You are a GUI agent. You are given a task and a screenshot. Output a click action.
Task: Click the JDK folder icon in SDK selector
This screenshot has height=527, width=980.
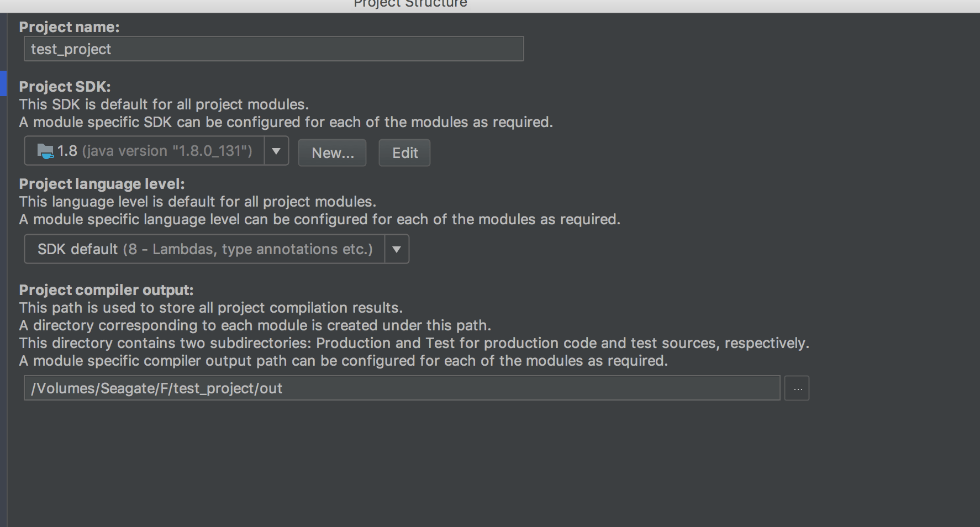(x=45, y=151)
